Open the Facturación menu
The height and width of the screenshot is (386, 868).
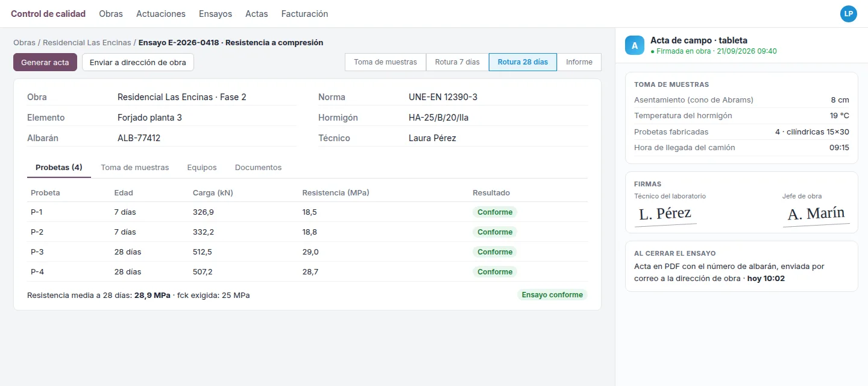click(x=304, y=14)
